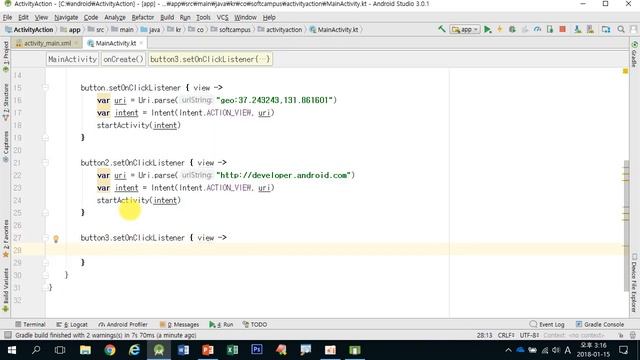
Task: Click the softcampus folder breadcrumb
Action: tap(231, 29)
